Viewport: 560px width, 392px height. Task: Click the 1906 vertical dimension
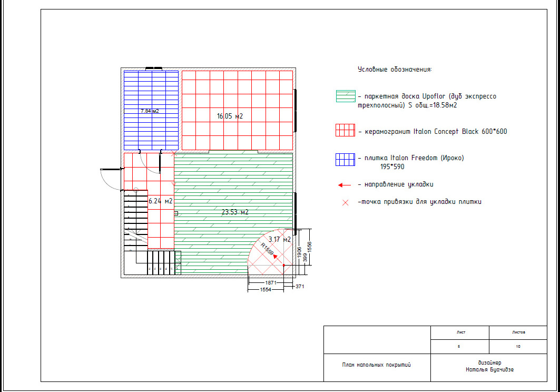click(299, 252)
